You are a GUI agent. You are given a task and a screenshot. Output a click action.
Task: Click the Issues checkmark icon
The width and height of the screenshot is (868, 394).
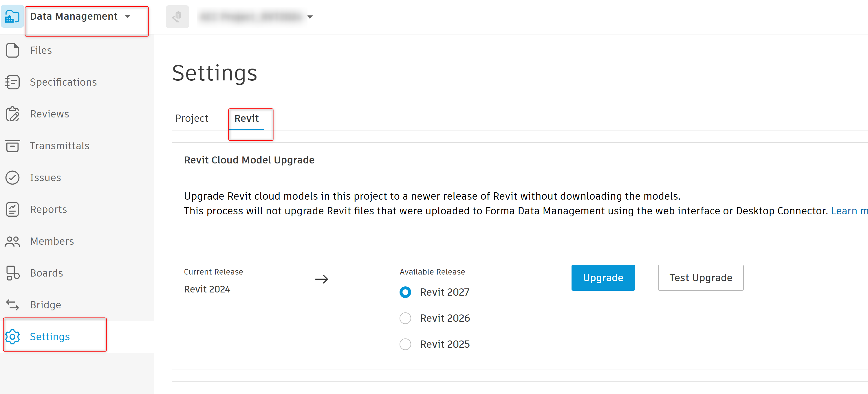click(x=12, y=177)
